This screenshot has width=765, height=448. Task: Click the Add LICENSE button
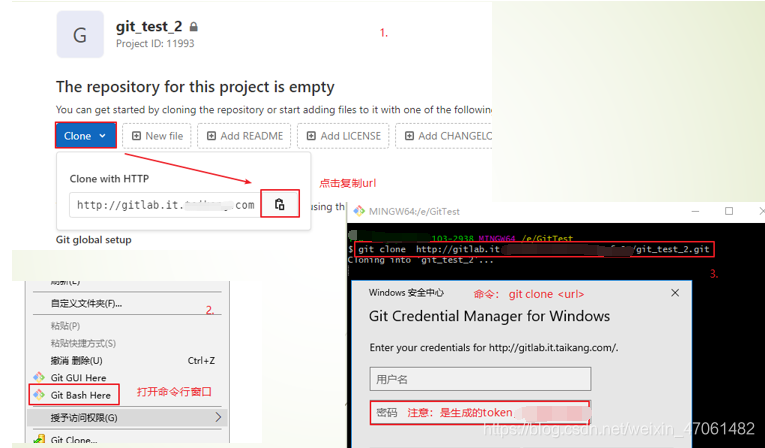[343, 136]
